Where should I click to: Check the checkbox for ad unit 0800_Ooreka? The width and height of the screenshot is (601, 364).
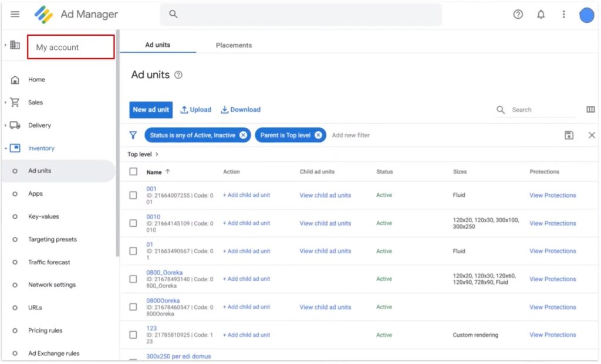pyautogui.click(x=133, y=278)
